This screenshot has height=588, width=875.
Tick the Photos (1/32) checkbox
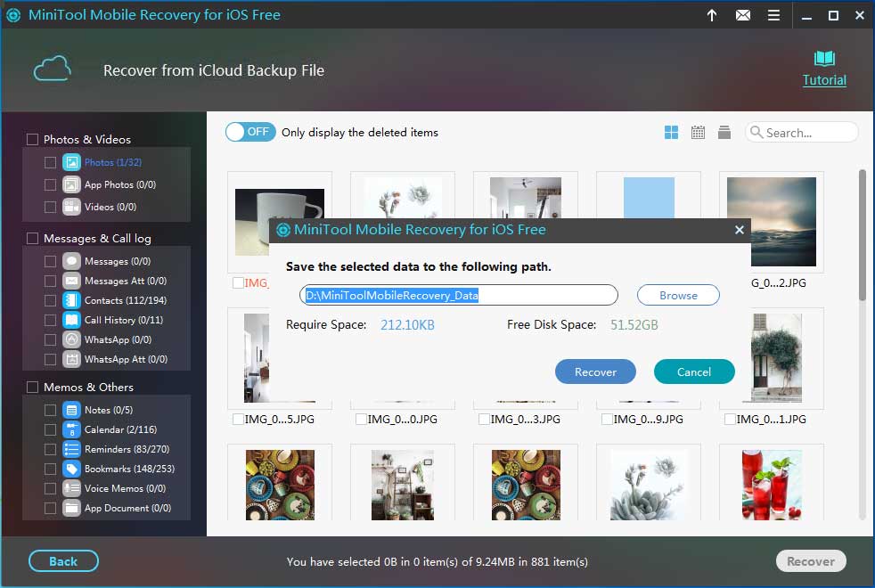tap(50, 162)
